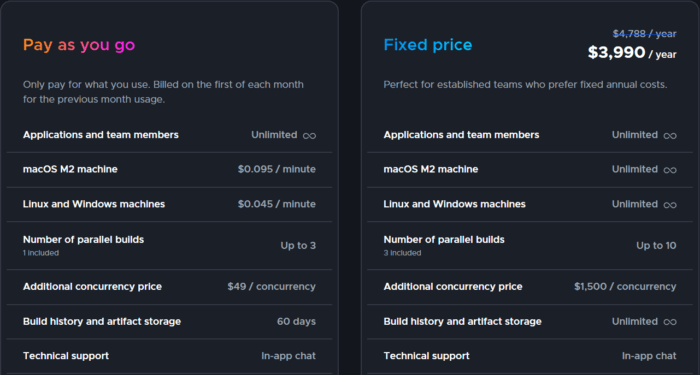Image resolution: width=700 pixels, height=375 pixels.
Task: Click the $0.095 / minute macOS rate
Action: (x=277, y=169)
